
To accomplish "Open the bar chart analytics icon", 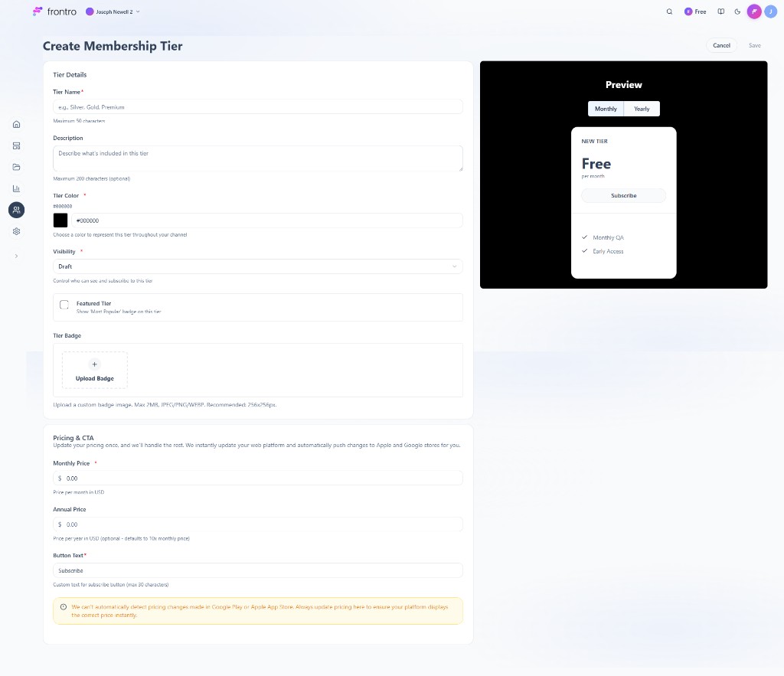I will (16, 188).
